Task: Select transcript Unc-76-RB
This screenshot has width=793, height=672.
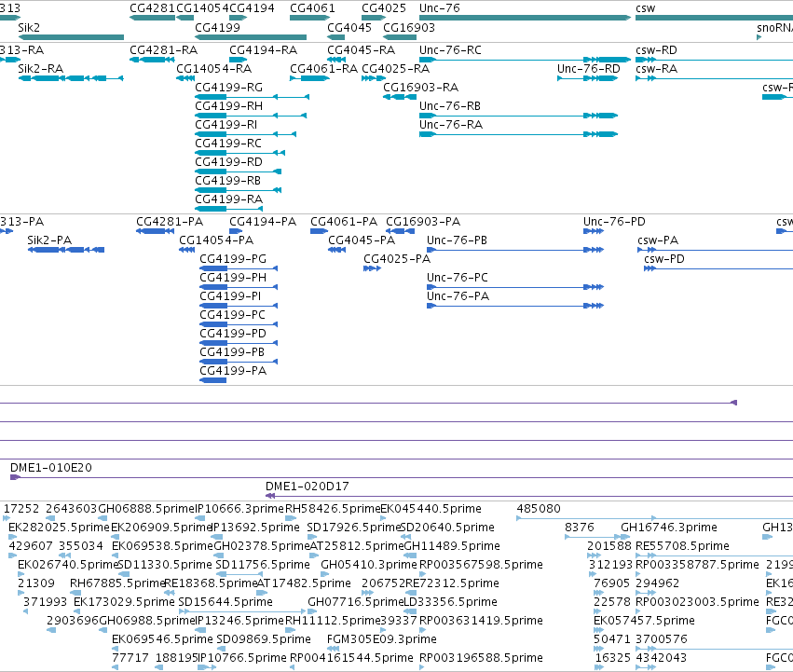Action: [519, 116]
